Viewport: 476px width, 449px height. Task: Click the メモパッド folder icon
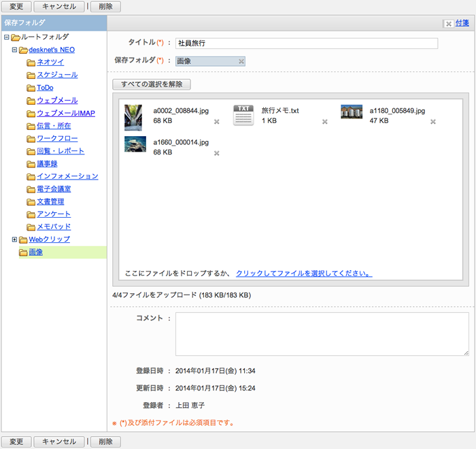31,227
